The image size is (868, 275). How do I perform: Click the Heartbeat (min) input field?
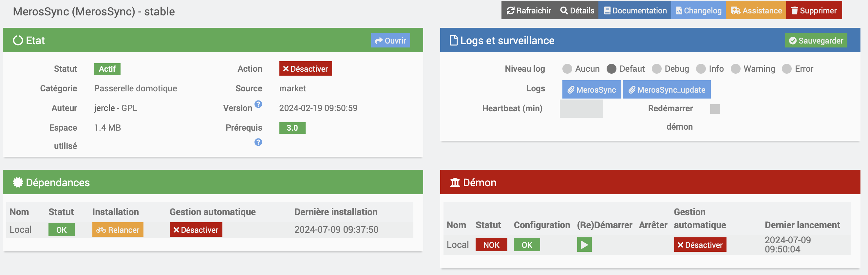point(581,109)
